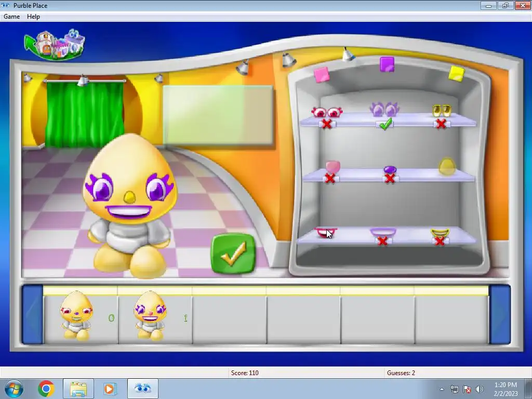Select Purble Place taskbar button

tap(142, 389)
